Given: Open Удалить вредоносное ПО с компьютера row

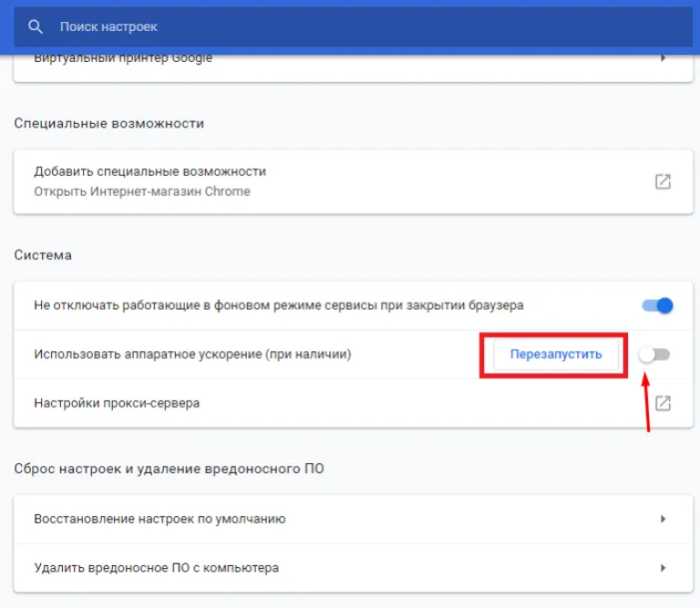Looking at the screenshot, I should 353,568.
